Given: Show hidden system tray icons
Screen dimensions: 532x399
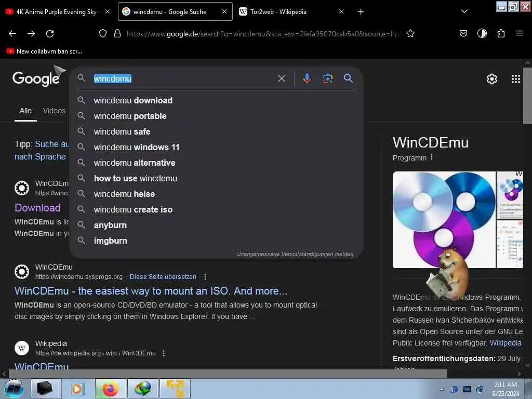Looking at the screenshot, I should tap(442, 389).
